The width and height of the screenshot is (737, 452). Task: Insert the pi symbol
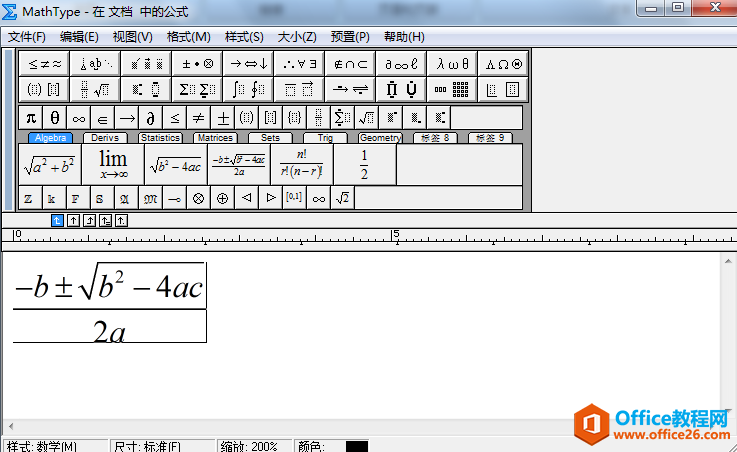tap(31, 117)
